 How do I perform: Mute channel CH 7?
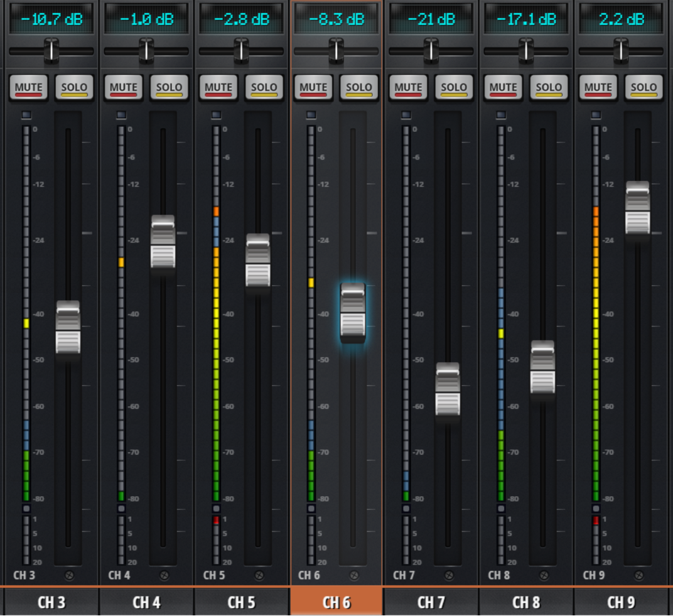408,87
